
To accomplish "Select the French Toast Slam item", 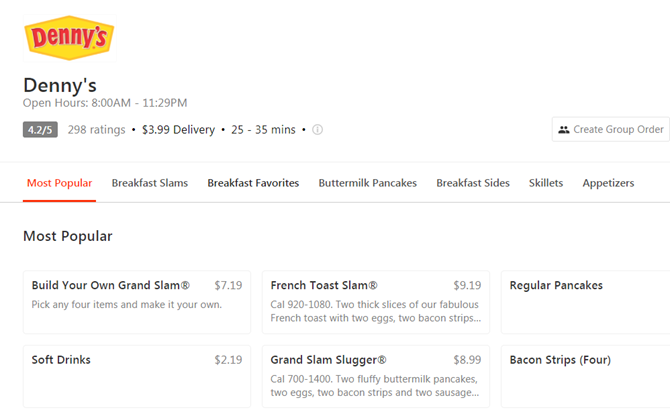I will point(376,302).
